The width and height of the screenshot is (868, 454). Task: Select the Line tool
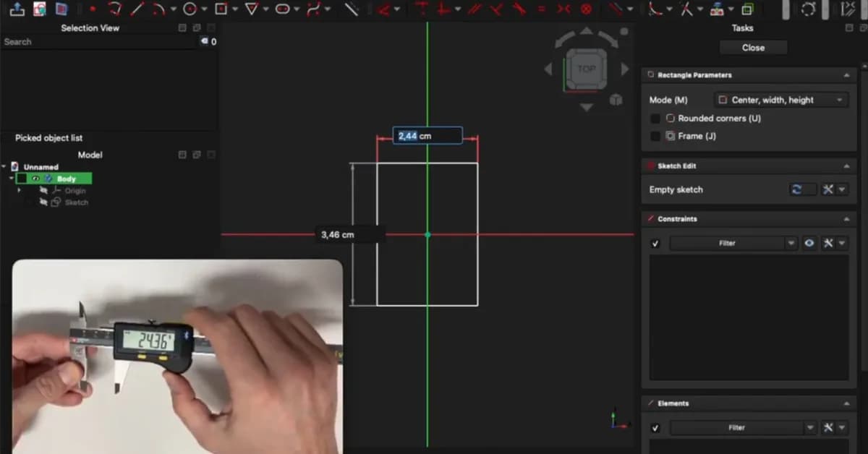(138, 9)
